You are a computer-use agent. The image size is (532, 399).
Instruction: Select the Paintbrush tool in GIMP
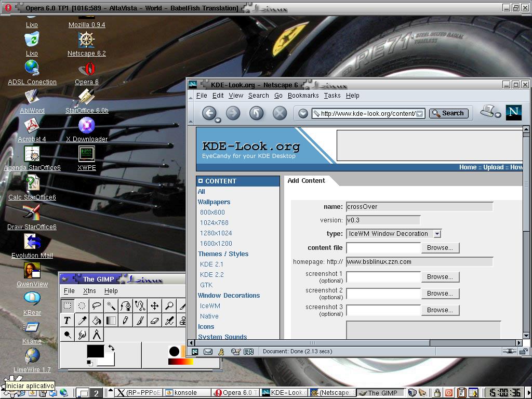pyautogui.click(x=140, y=320)
